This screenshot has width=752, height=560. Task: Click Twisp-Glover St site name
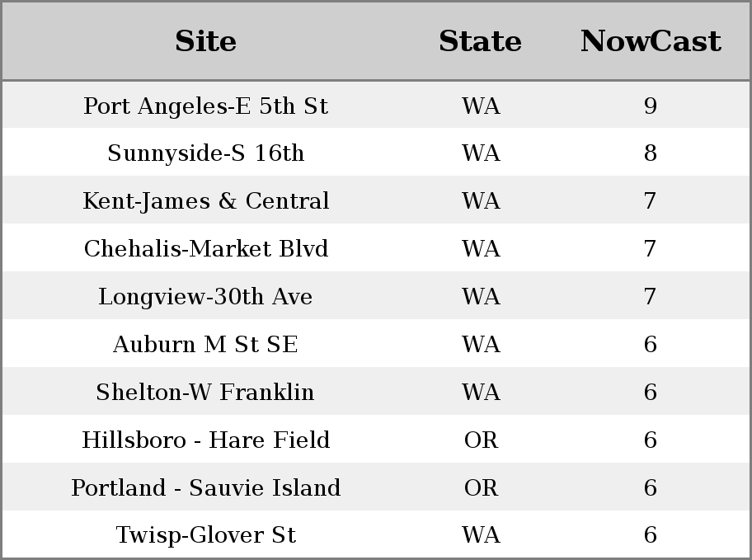pyautogui.click(x=205, y=535)
